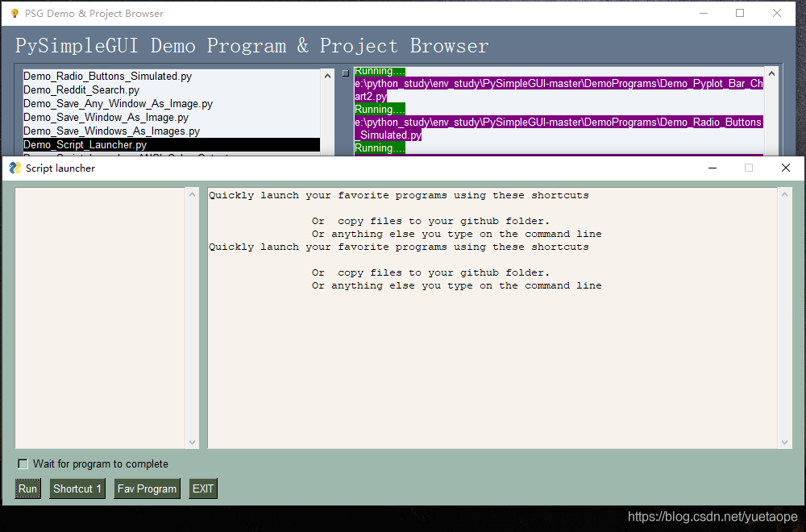The image size is (806, 532).
Task: Toggle the small checkbox beside the Running output
Action: click(346, 73)
